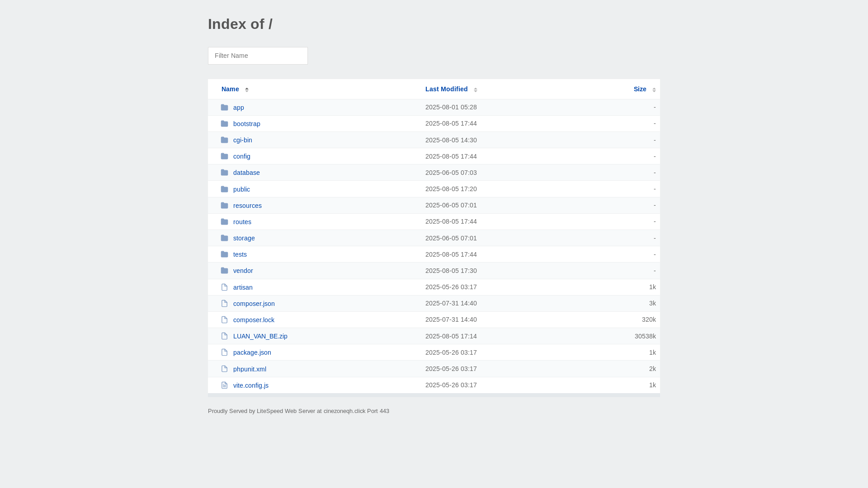Open the artisan file link
The image size is (868, 488).
click(x=243, y=287)
